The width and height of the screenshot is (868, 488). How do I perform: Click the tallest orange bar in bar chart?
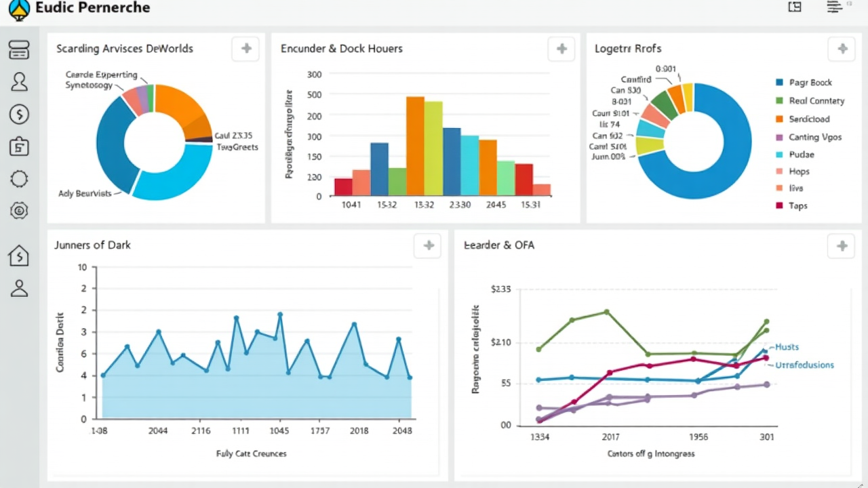pos(415,146)
